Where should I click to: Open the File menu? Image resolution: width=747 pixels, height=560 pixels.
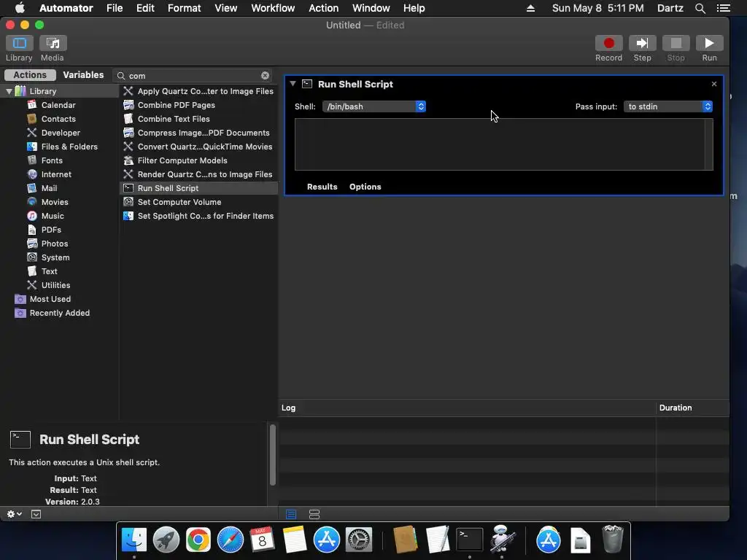115,8
